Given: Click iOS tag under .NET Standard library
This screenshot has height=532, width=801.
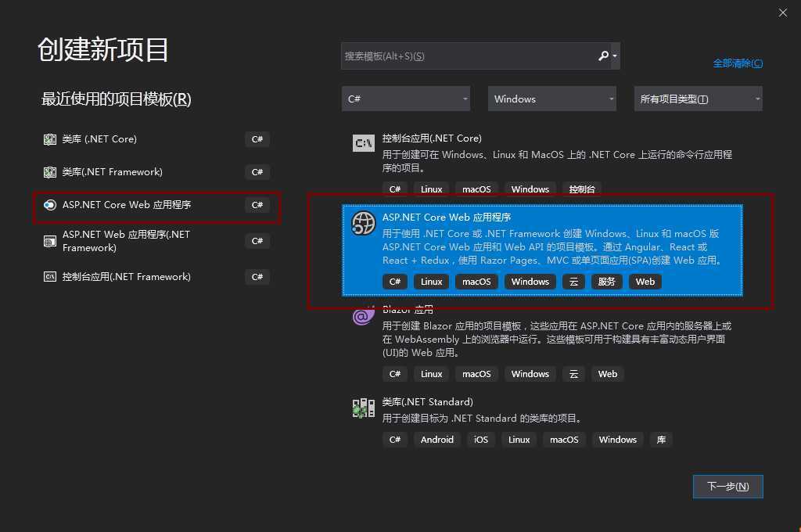Looking at the screenshot, I should 481,440.
